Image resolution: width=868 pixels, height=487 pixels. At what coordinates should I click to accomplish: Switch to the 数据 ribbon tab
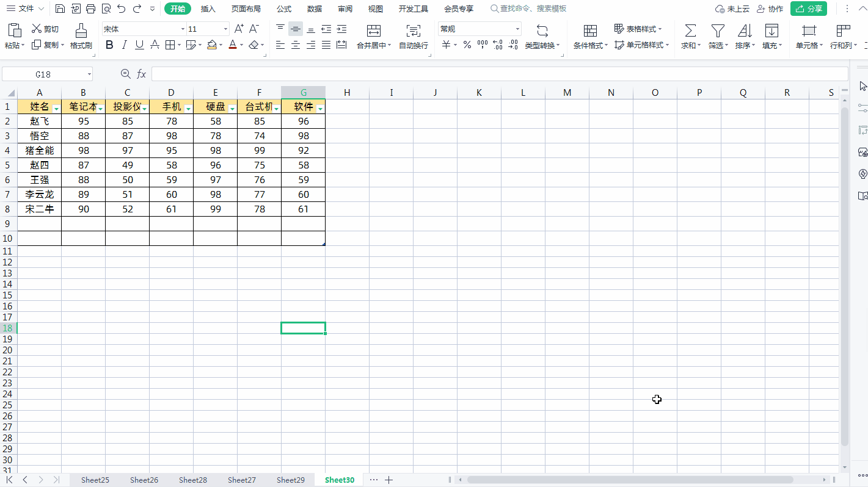click(x=315, y=9)
